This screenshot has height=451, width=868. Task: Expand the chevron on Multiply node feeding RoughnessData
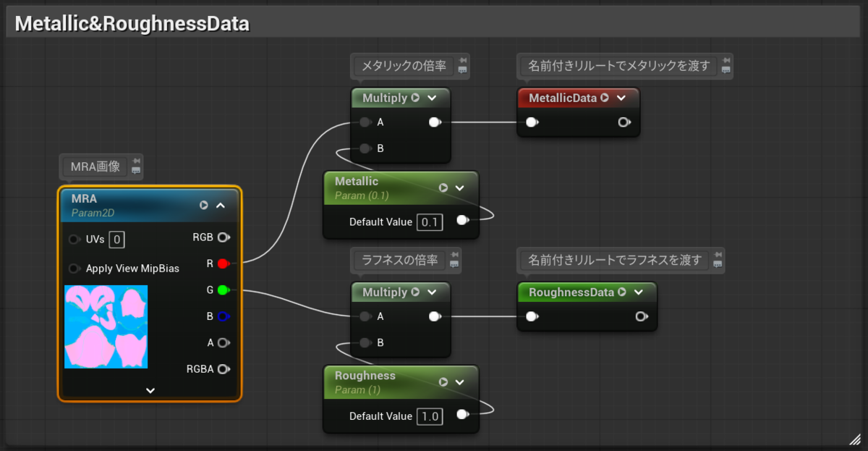(432, 292)
